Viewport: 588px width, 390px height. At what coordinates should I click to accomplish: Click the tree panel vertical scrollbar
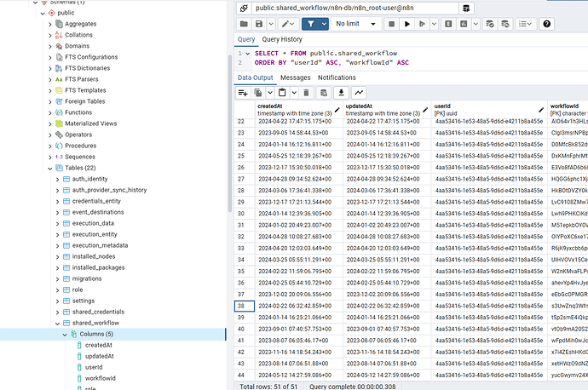229,133
